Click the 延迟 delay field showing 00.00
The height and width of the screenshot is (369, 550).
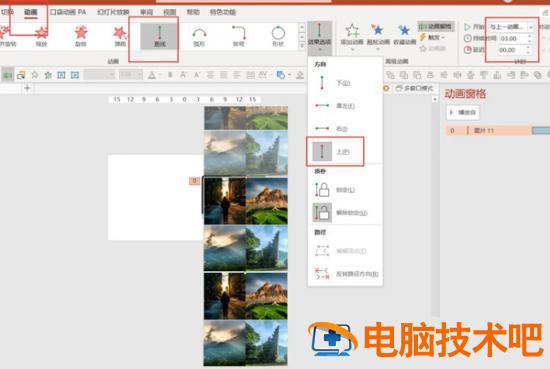click(x=512, y=50)
